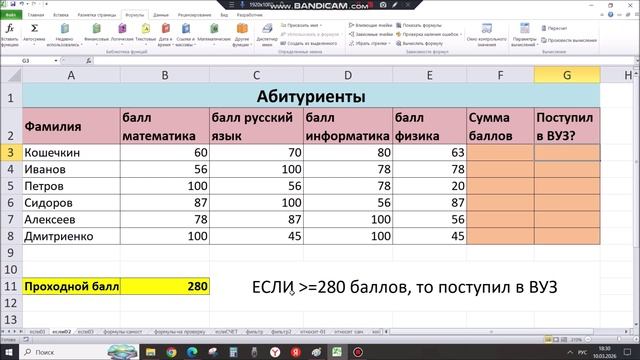
Task: Expand the Define Name dropdown
Action: click(x=321, y=25)
